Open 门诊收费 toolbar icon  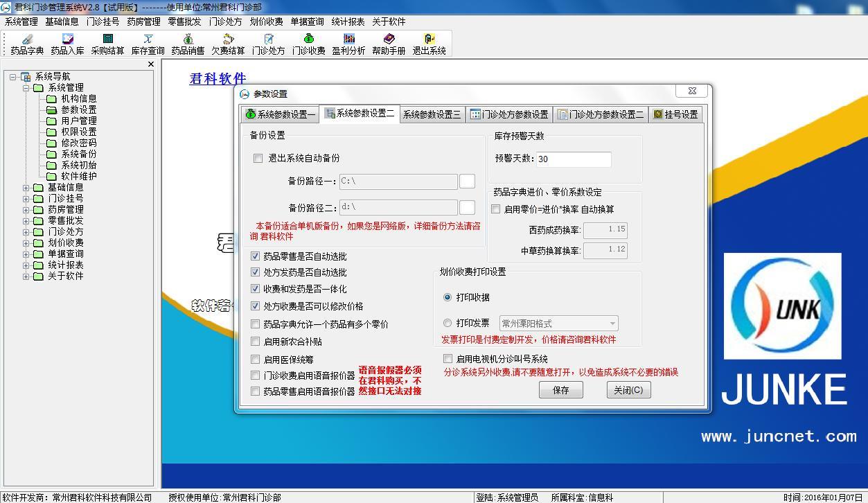point(308,44)
